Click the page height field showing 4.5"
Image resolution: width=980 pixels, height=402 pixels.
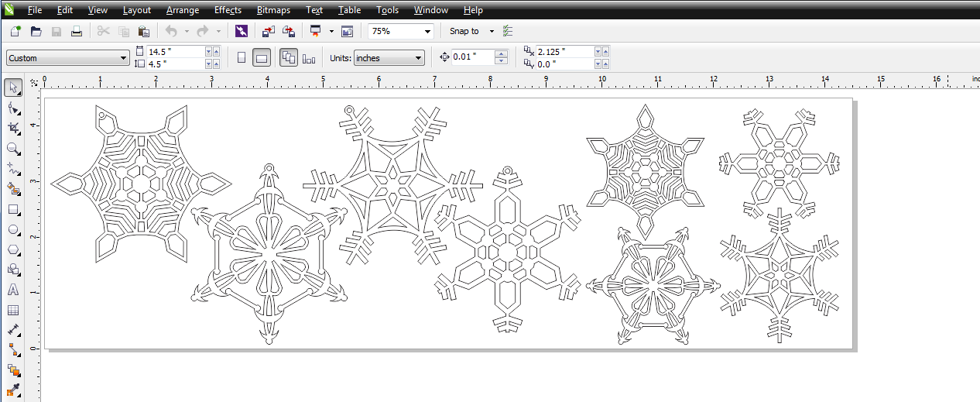[x=176, y=64]
